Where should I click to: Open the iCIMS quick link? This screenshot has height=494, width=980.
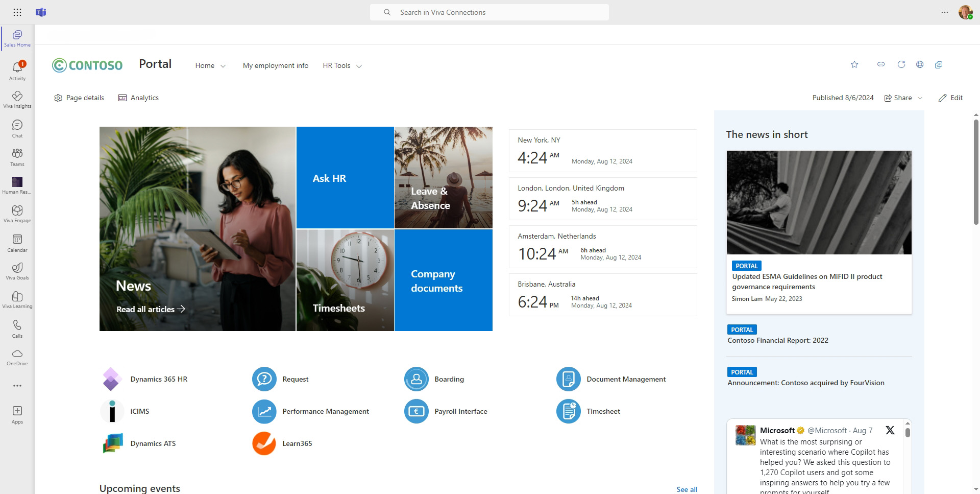click(126, 411)
